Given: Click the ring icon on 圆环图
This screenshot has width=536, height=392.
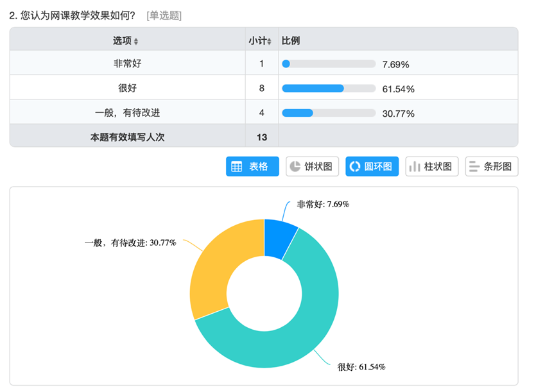Looking at the screenshot, I should tap(355, 167).
